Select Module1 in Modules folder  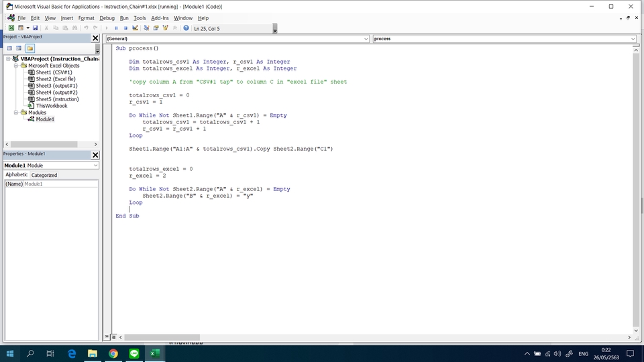point(45,119)
